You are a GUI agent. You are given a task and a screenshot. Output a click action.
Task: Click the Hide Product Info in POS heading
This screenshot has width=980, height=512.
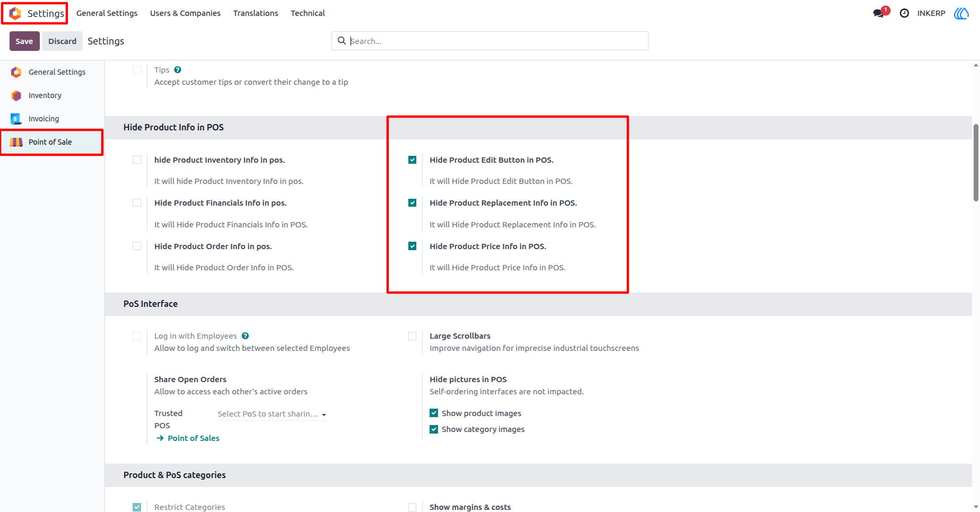click(173, 127)
